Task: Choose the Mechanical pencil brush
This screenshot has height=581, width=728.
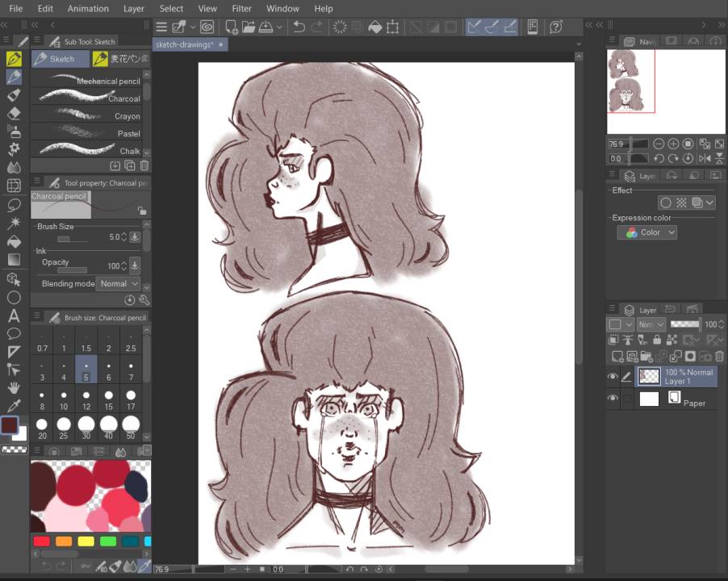Action: pyautogui.click(x=86, y=81)
